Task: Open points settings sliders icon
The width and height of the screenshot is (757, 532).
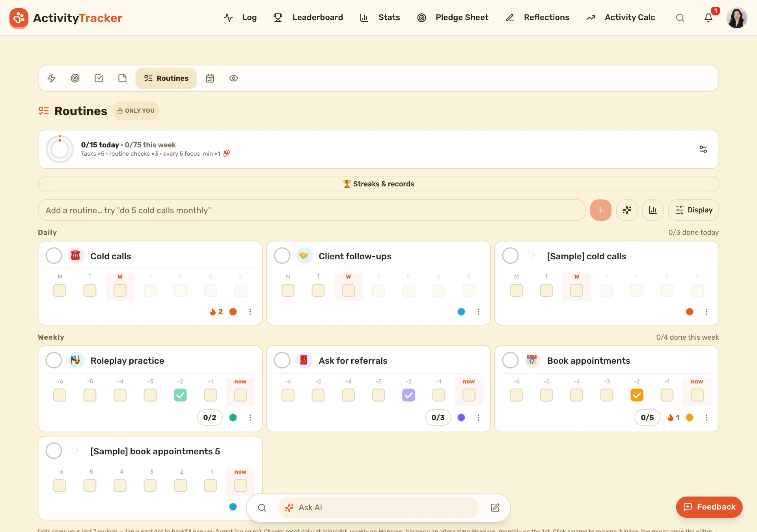Action: coord(703,149)
